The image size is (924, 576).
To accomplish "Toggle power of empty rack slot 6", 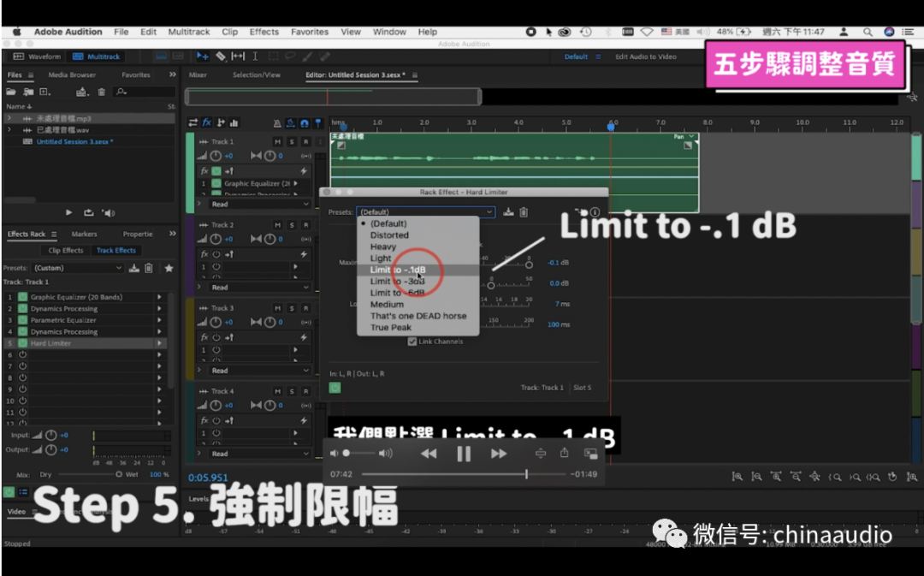I will click(22, 355).
